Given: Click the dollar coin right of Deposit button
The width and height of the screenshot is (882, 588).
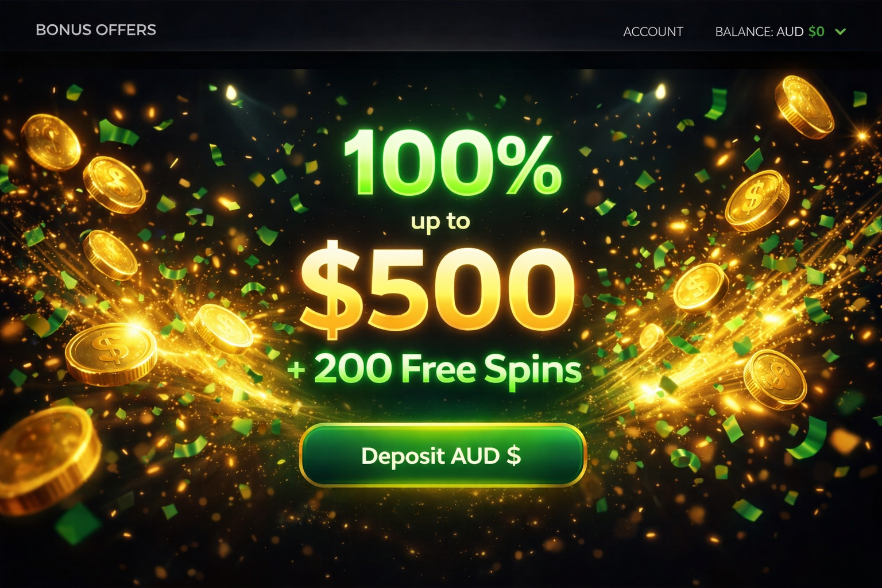Looking at the screenshot, I should point(775,380).
